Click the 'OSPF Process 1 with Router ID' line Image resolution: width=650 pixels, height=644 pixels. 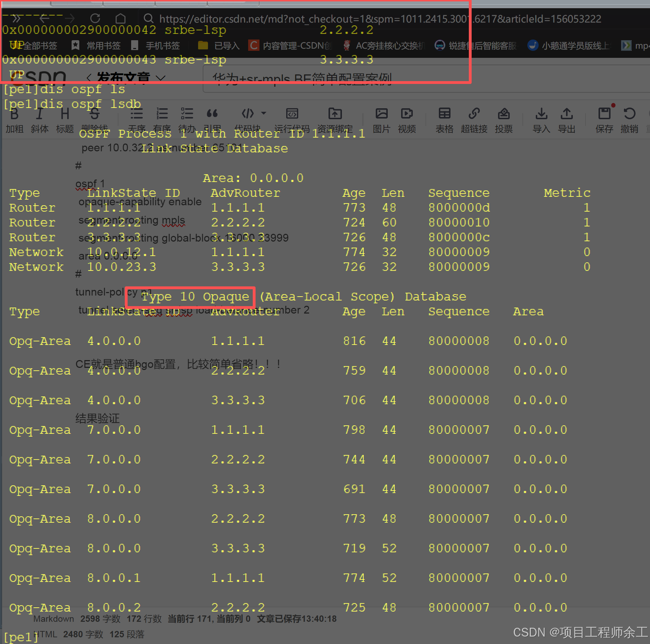(x=222, y=134)
